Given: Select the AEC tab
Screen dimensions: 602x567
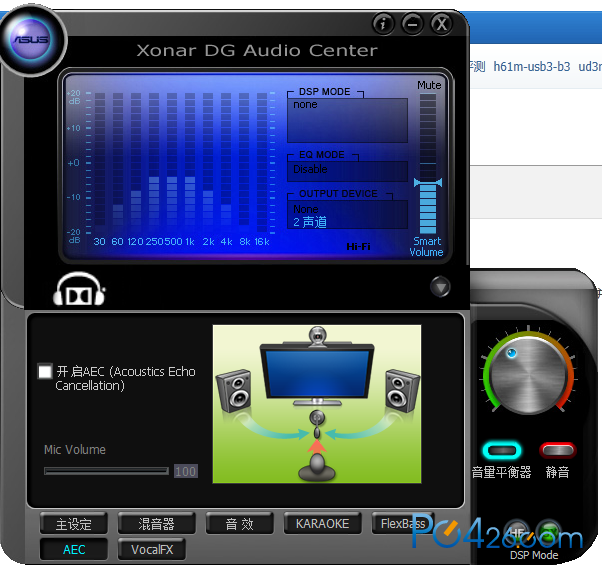Looking at the screenshot, I should pyautogui.click(x=73, y=549).
